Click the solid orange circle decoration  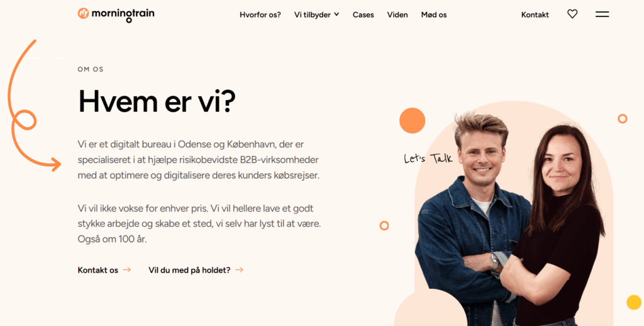click(413, 120)
